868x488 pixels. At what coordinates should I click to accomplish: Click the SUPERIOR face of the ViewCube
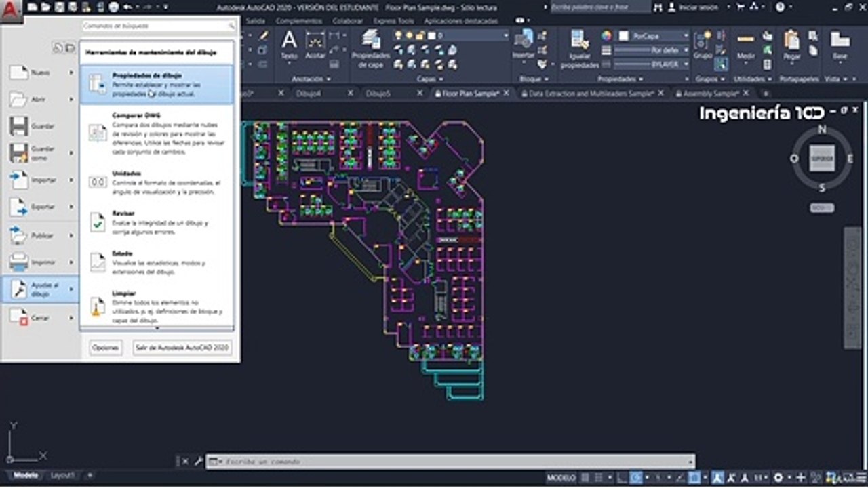click(x=822, y=159)
